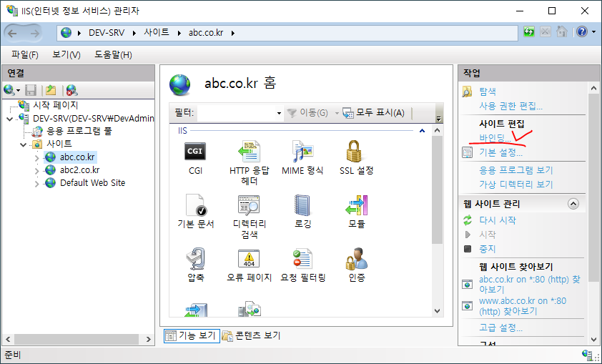This screenshot has width=602, height=364.
Task: Select 시작 페이지 tree item
Action: click(x=55, y=105)
